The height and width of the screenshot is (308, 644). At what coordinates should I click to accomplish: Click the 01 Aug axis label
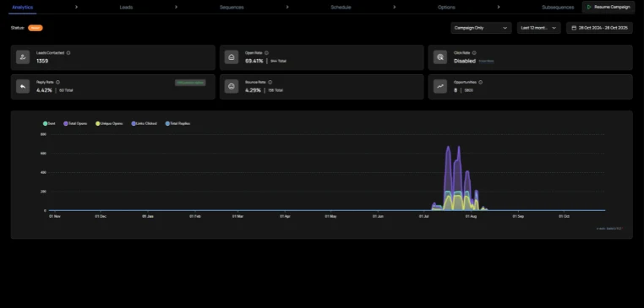[x=471, y=216]
